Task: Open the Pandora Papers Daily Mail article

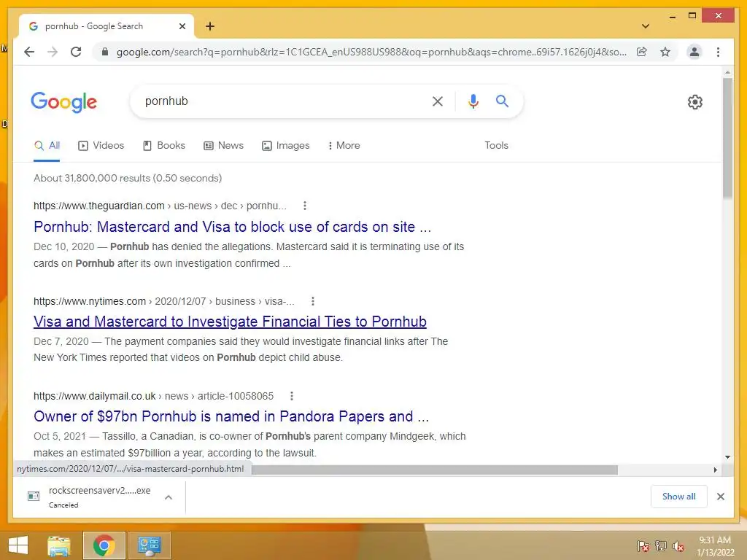Action: pos(231,416)
